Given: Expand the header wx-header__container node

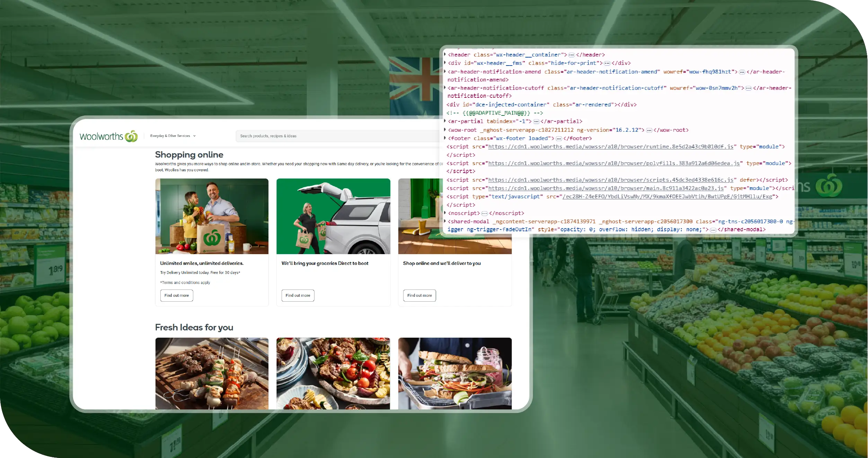Looking at the screenshot, I should point(445,54).
